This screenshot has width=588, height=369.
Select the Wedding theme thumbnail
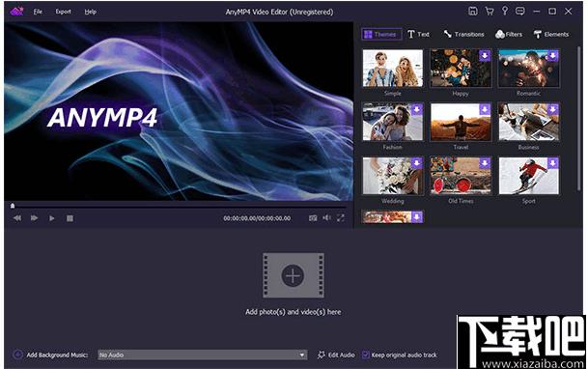coord(393,176)
